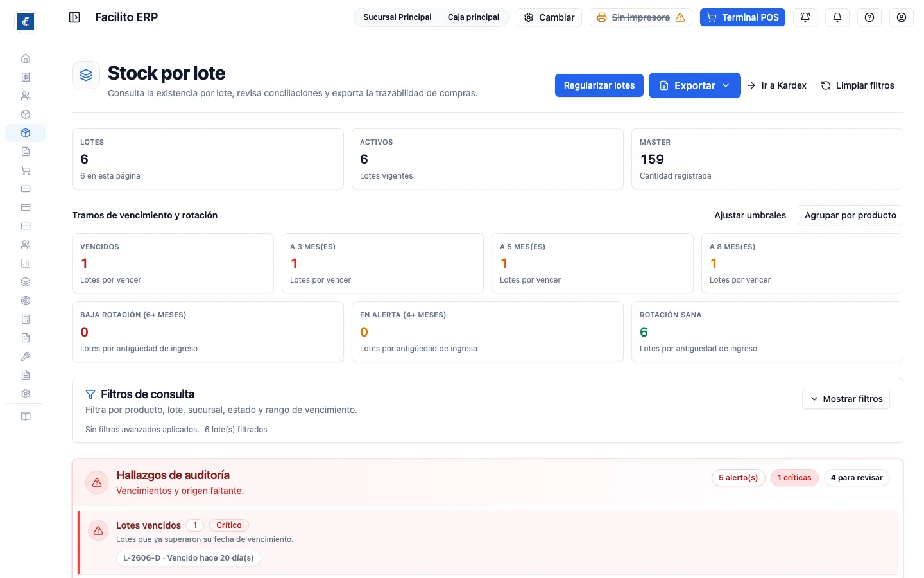Open the help question mark icon
This screenshot has width=924, height=578.
(x=869, y=17)
